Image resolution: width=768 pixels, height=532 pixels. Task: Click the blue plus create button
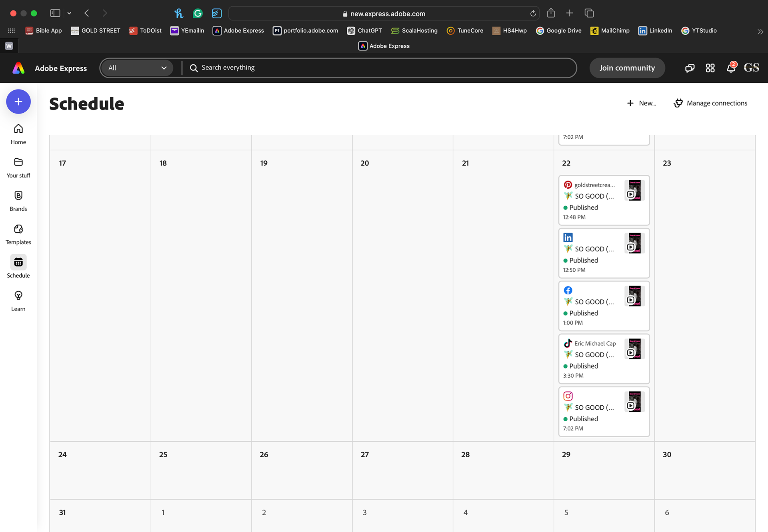18,102
